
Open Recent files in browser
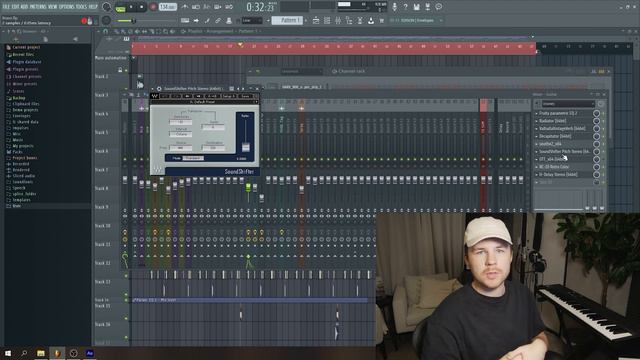(x=23, y=55)
